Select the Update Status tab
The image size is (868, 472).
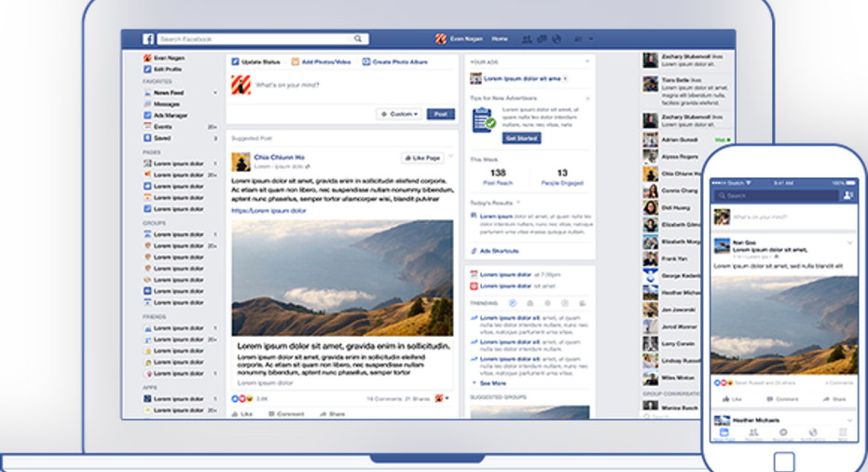256,62
